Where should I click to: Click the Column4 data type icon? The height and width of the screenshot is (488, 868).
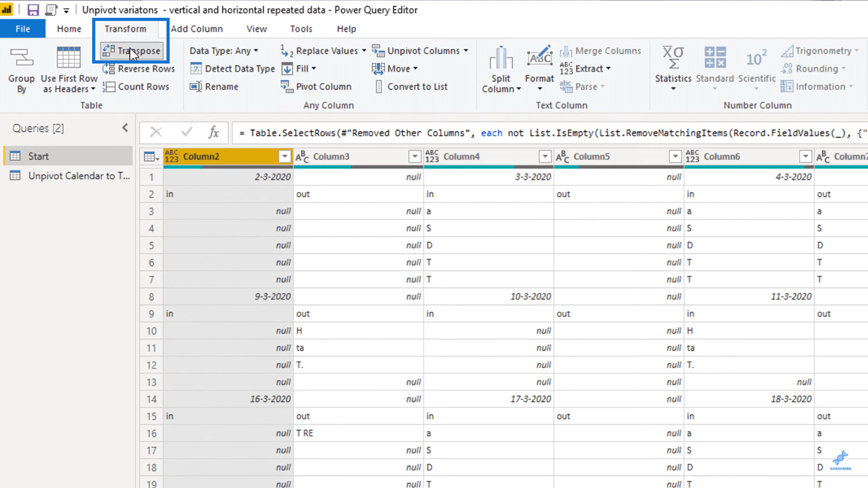pos(433,156)
